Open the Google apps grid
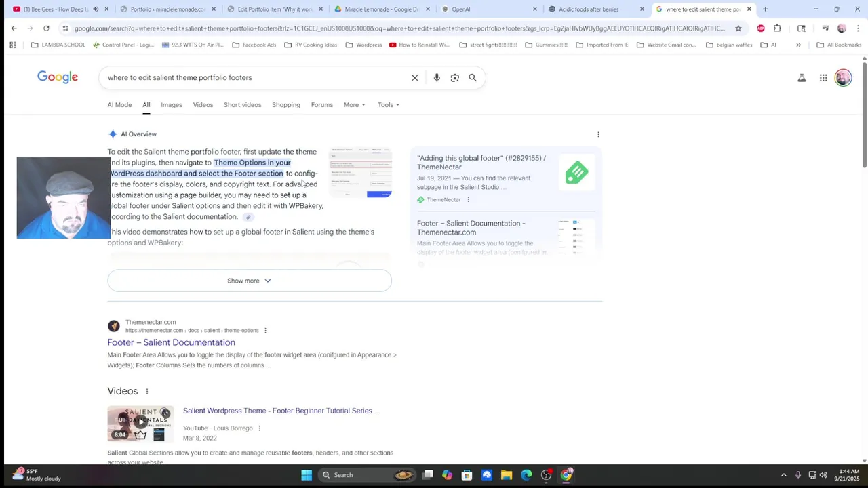The height and width of the screenshot is (488, 868). point(823,78)
